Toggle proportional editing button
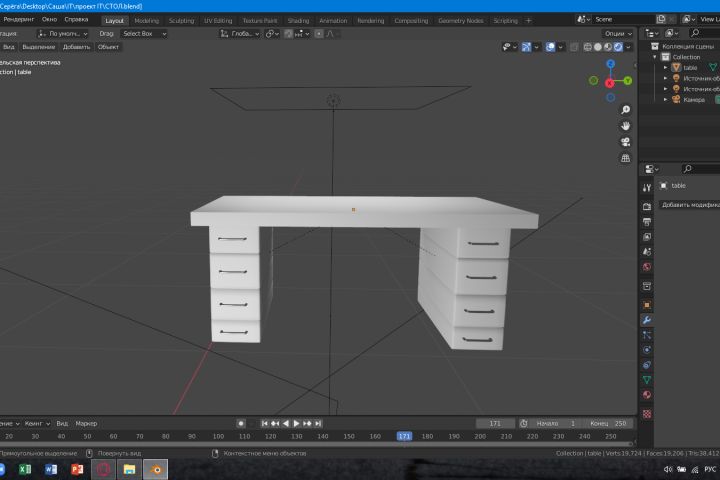This screenshot has height=480, width=720. (319, 34)
